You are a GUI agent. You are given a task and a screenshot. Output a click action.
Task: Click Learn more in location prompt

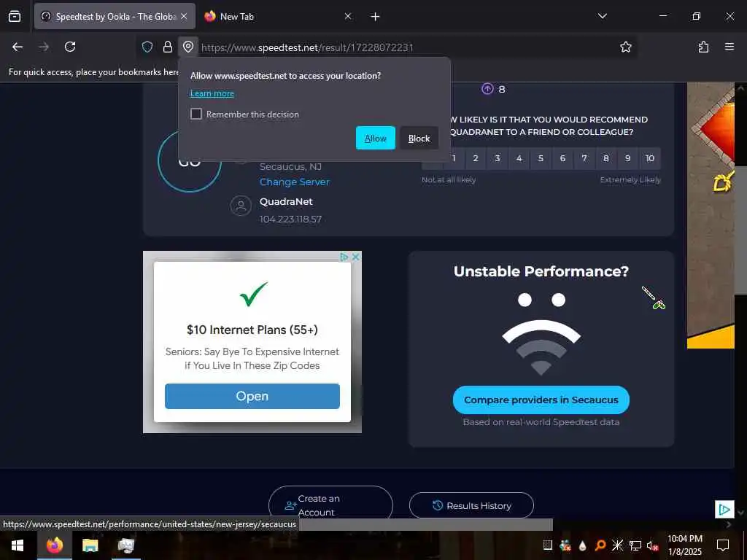pos(212,93)
